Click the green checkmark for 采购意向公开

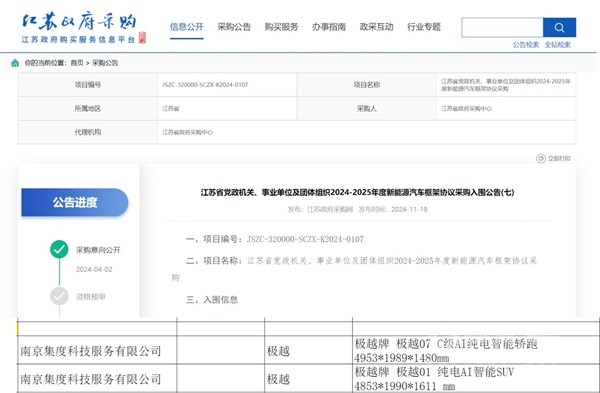pos(59,249)
